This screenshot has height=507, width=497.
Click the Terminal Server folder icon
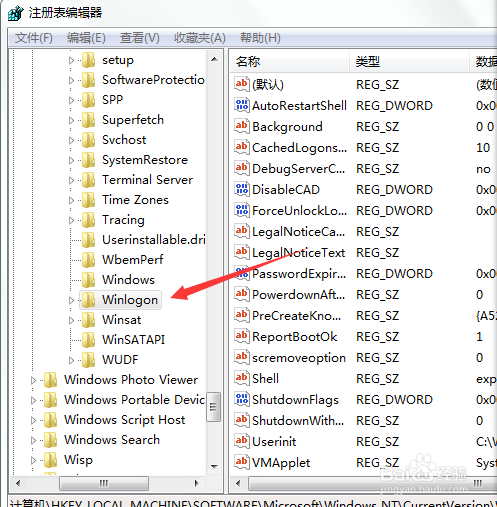pos(89,180)
